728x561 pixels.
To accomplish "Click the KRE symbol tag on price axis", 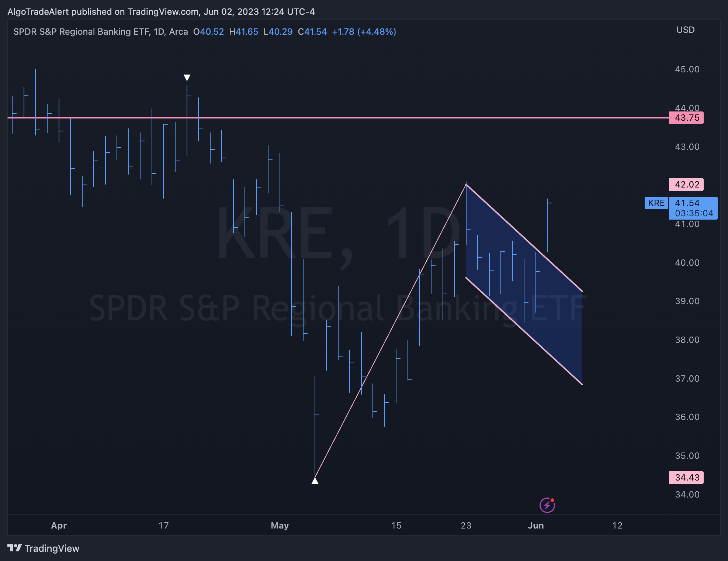I will (x=656, y=203).
